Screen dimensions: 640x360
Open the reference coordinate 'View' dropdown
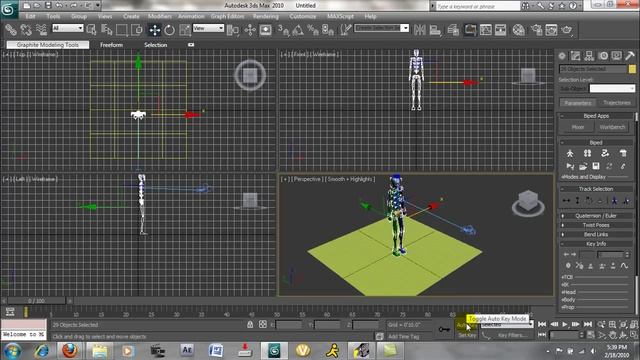(208, 28)
